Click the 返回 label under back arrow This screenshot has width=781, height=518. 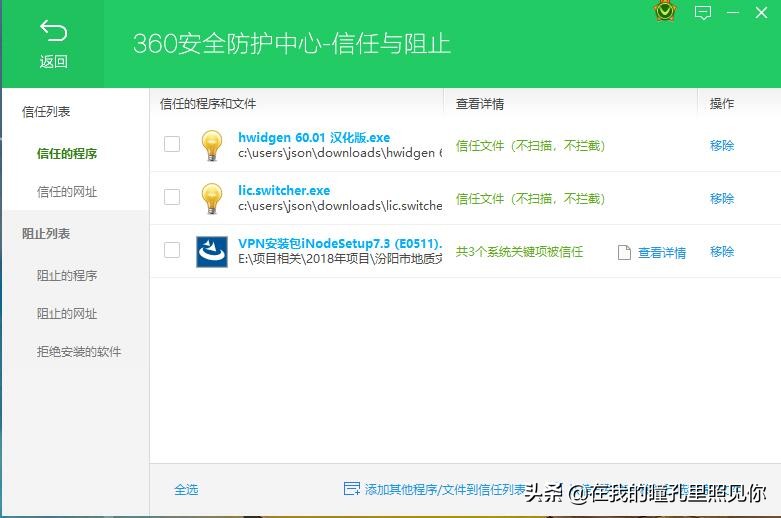[x=53, y=62]
